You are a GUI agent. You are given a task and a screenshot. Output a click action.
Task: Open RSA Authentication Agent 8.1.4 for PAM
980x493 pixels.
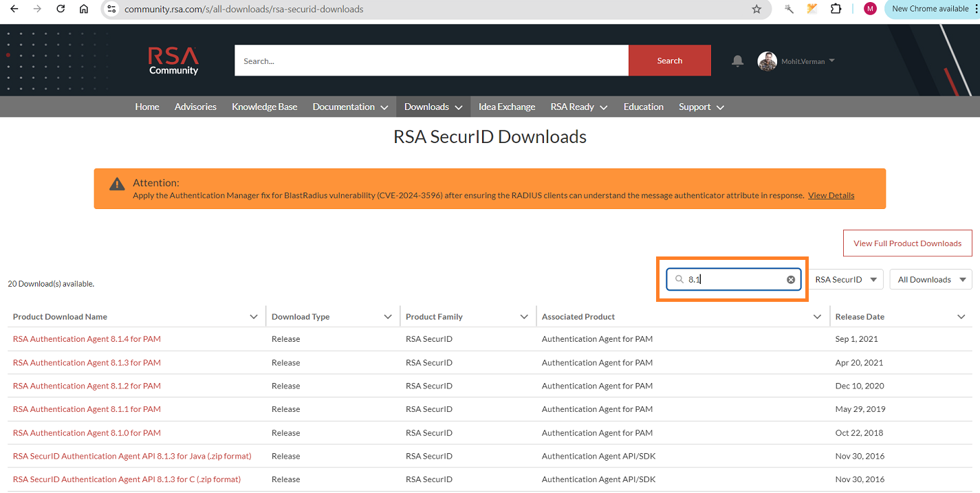click(87, 339)
